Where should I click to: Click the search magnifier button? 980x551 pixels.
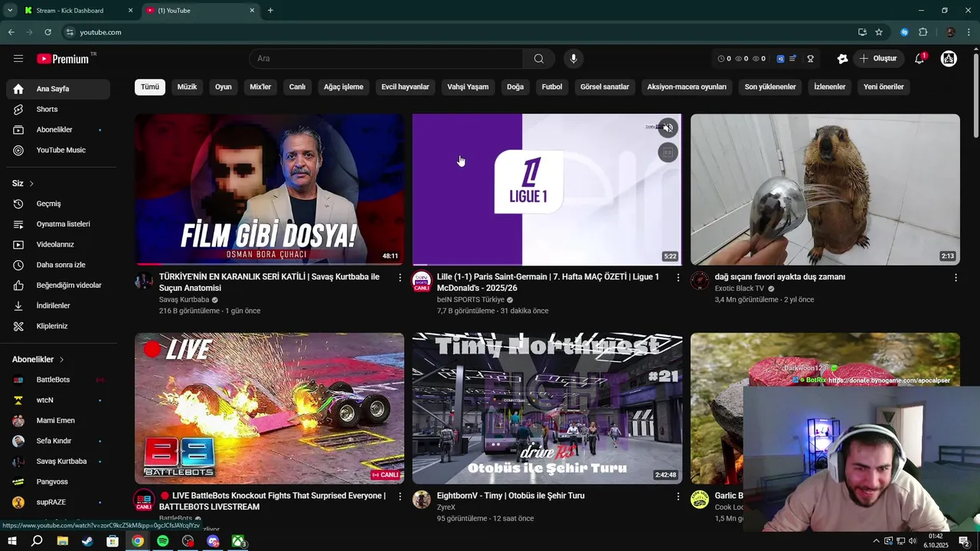(539, 59)
